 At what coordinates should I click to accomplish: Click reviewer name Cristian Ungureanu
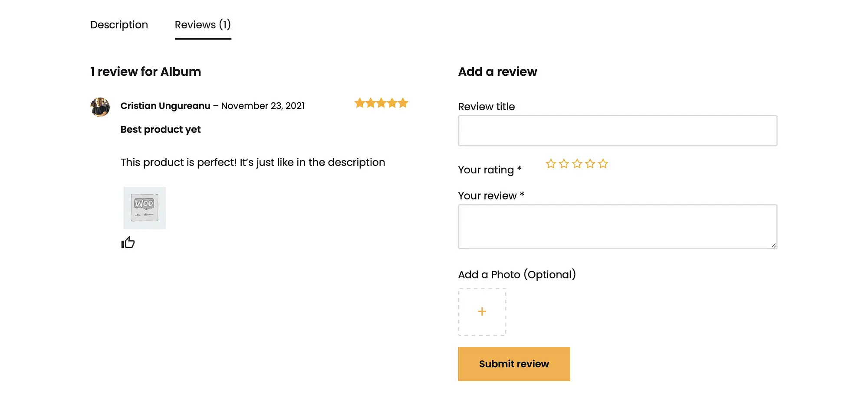[165, 106]
